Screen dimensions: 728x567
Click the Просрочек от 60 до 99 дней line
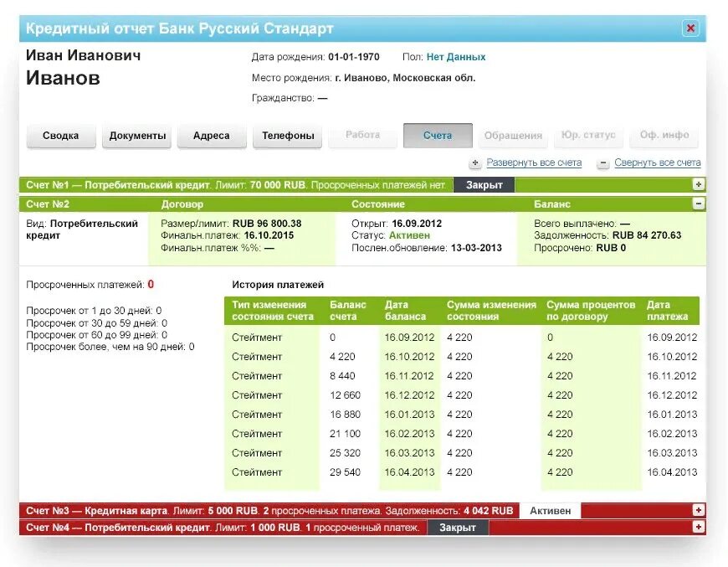96,335
